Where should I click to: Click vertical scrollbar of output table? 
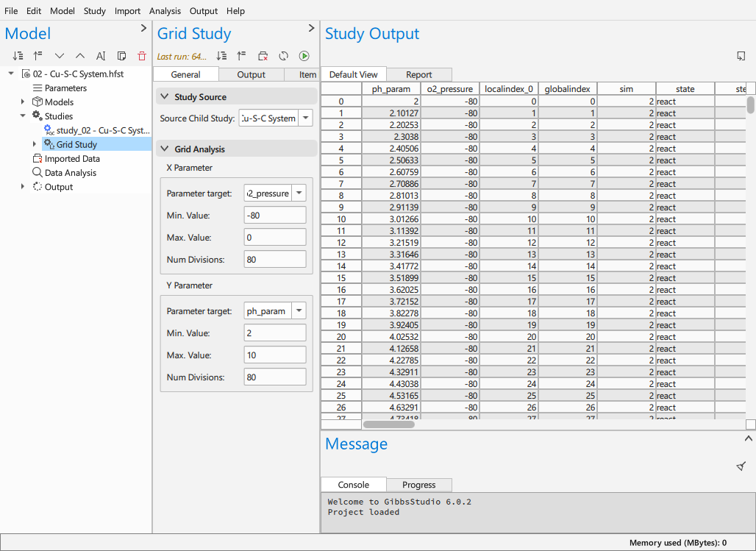[x=751, y=105]
